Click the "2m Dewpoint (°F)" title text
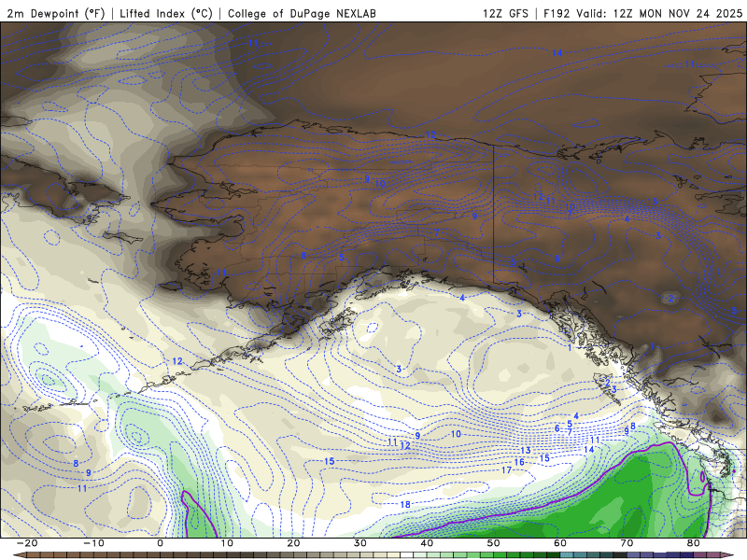This screenshot has height=560, width=747. (56, 13)
